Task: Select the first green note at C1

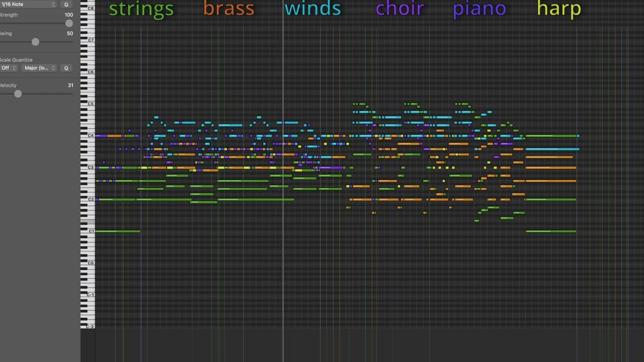Action: point(118,231)
